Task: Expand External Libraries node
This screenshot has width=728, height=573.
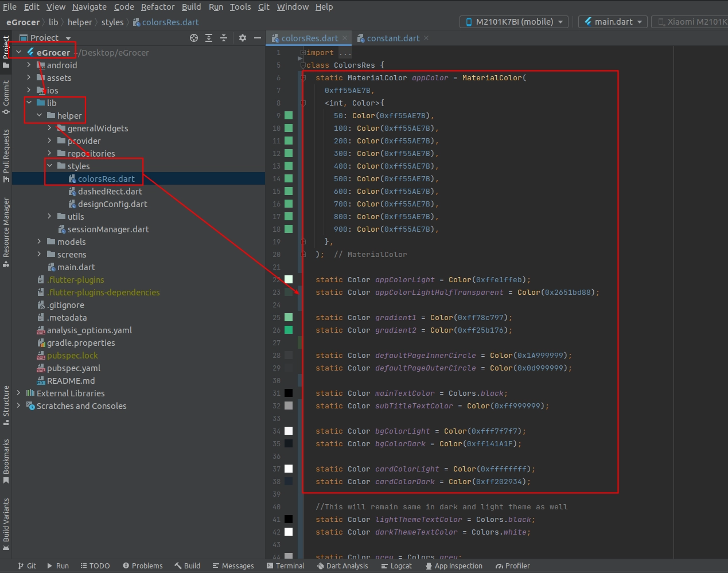Action: [18, 393]
